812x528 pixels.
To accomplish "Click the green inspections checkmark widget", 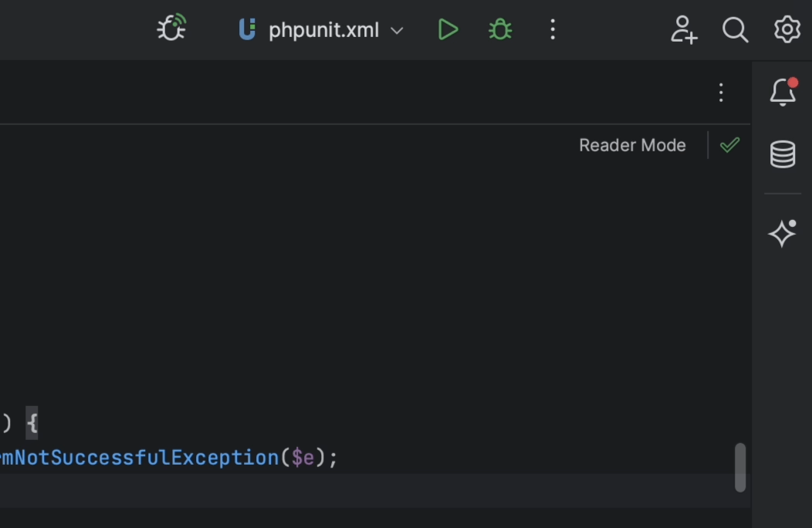I will point(729,145).
